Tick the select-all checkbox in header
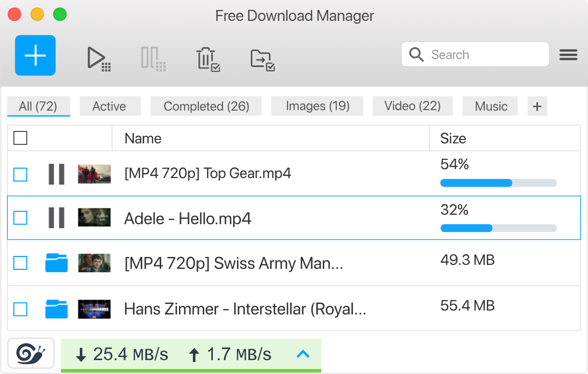 tap(20, 138)
